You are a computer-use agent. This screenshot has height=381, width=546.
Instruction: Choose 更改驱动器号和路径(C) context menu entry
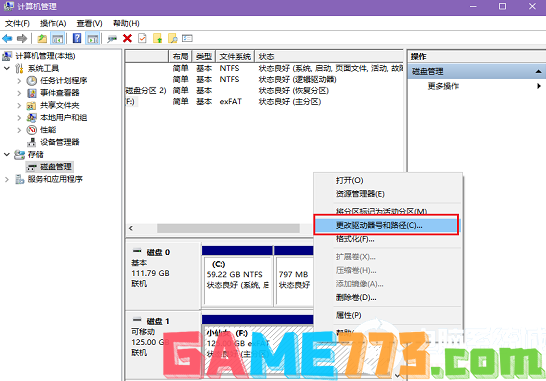[386, 225]
